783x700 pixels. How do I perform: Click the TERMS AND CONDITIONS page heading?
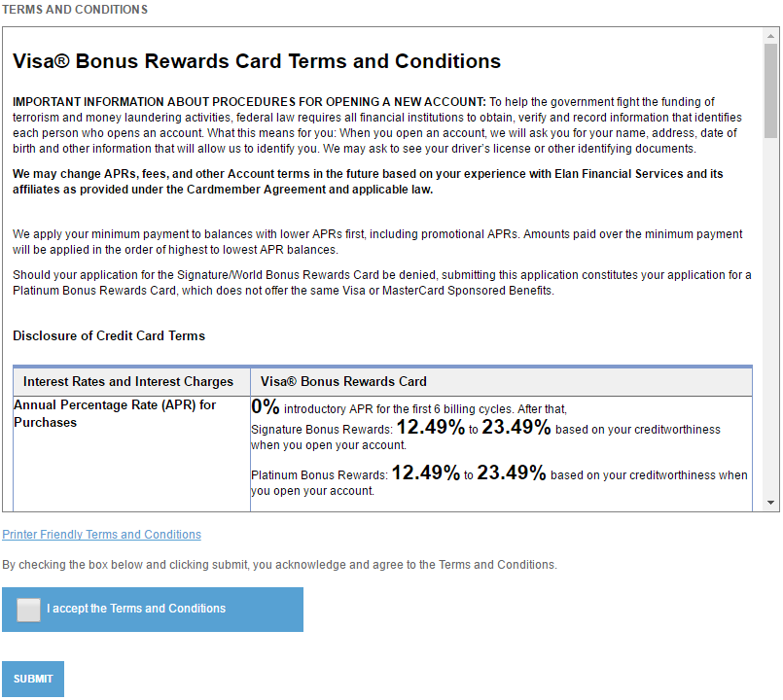[74, 9]
